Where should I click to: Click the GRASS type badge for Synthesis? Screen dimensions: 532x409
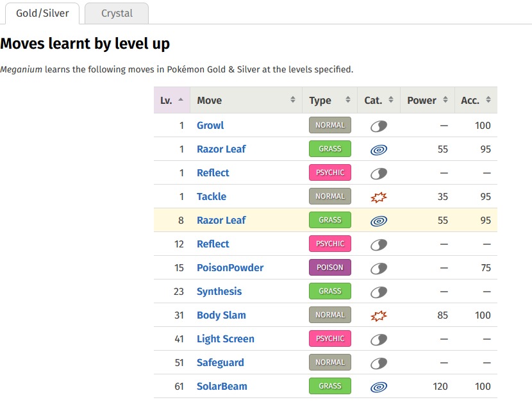(330, 292)
